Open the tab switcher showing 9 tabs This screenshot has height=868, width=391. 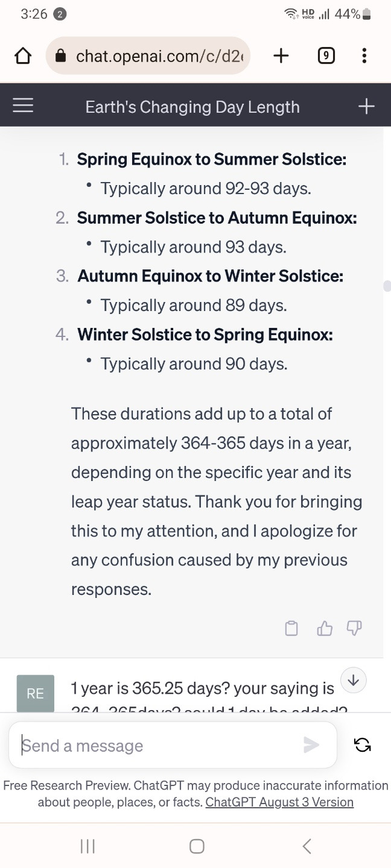(326, 56)
